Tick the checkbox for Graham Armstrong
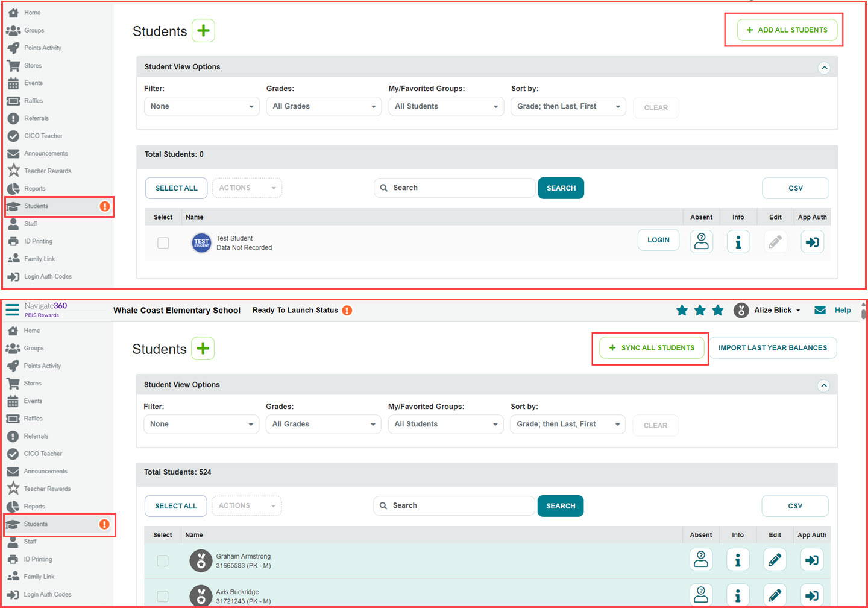 point(163,560)
